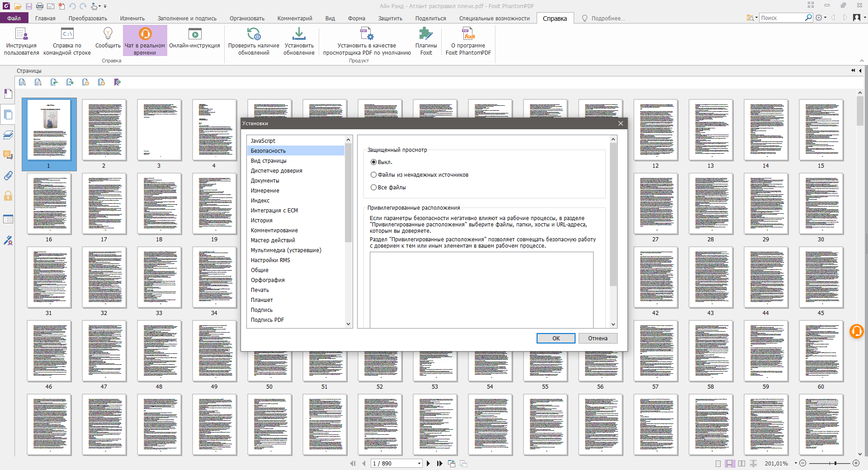
Task: Click the Redo arrow in quick access toolbar
Action: click(x=83, y=6)
